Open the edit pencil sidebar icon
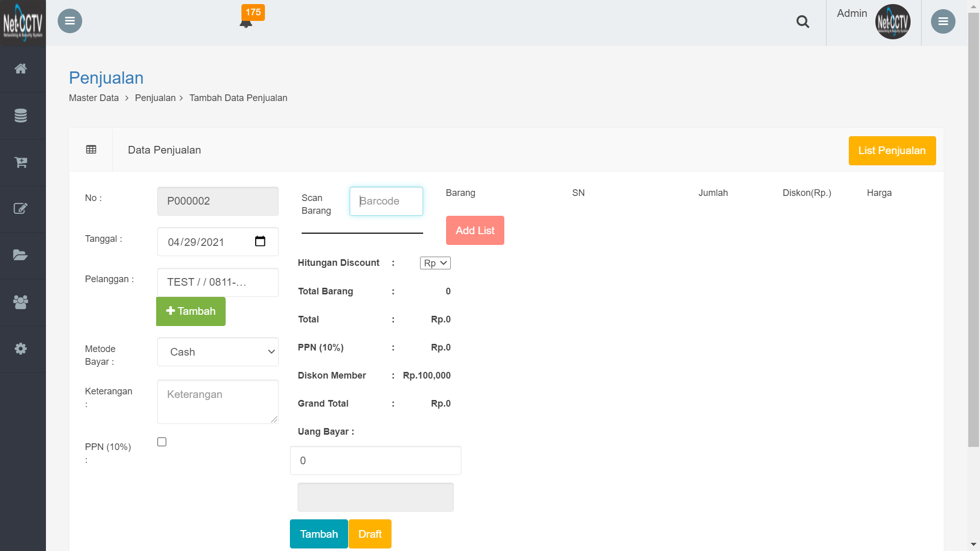 pos(20,209)
